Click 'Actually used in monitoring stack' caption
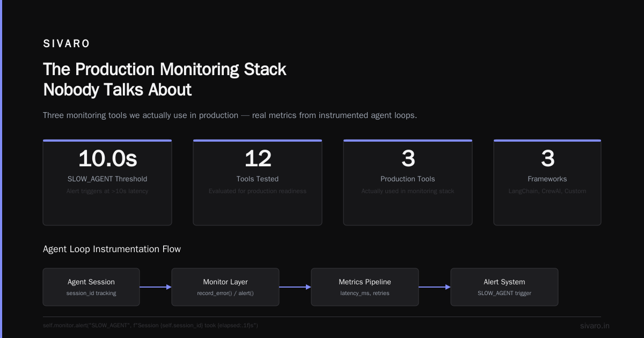The image size is (644, 338). click(x=408, y=191)
